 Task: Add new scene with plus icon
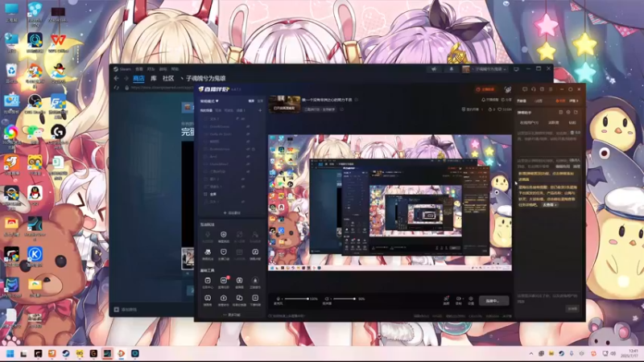pyautogui.click(x=259, y=110)
